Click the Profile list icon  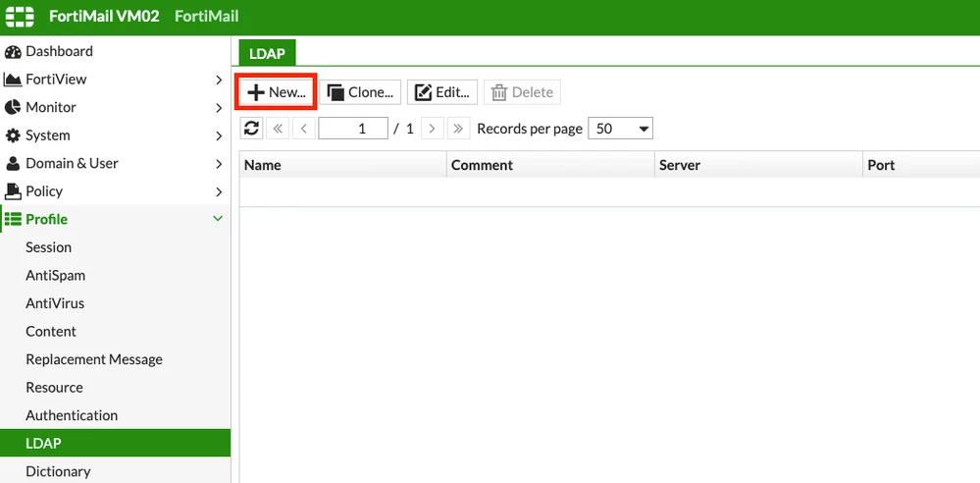tap(13, 220)
